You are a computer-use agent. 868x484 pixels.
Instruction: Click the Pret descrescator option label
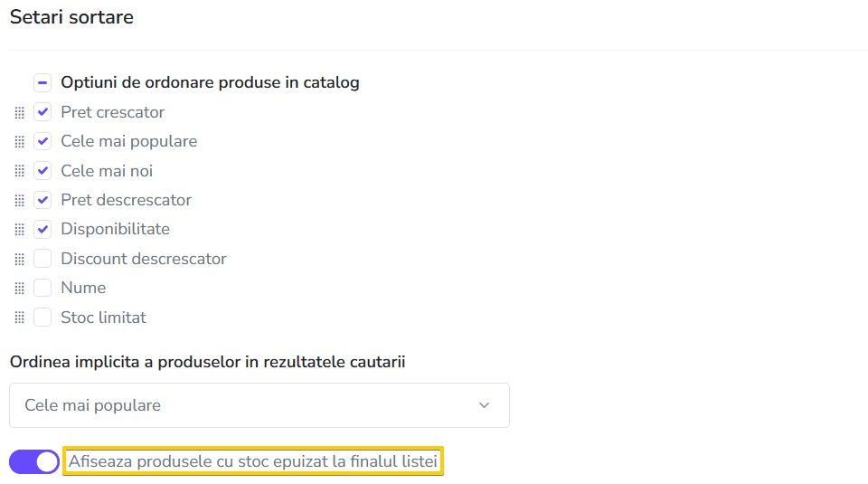(x=127, y=200)
